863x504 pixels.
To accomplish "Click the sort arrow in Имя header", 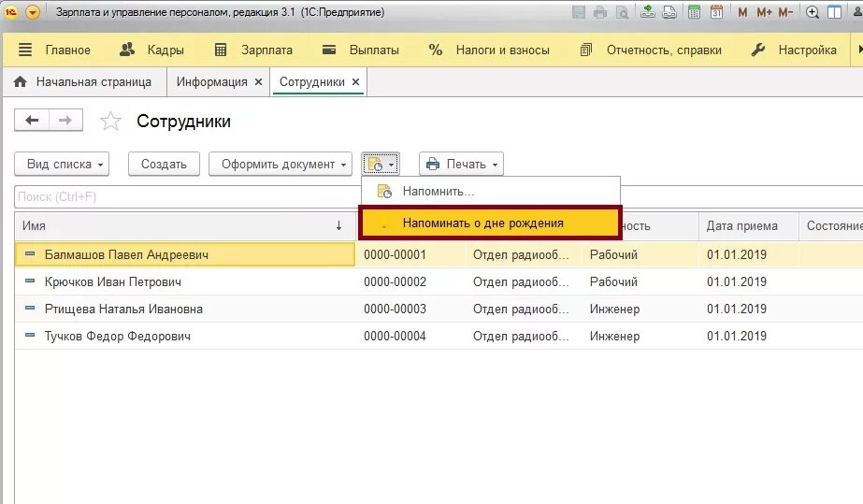I will (x=338, y=225).
